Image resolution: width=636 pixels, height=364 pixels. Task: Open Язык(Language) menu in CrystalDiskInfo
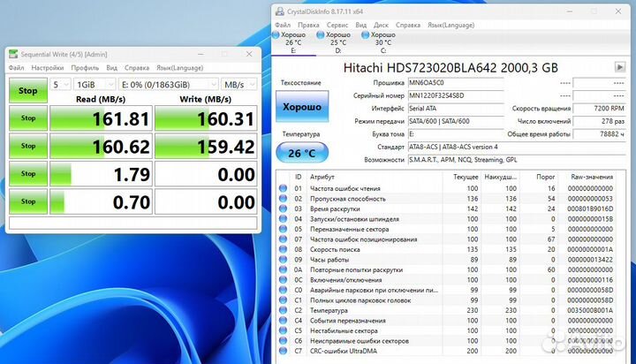(x=451, y=25)
